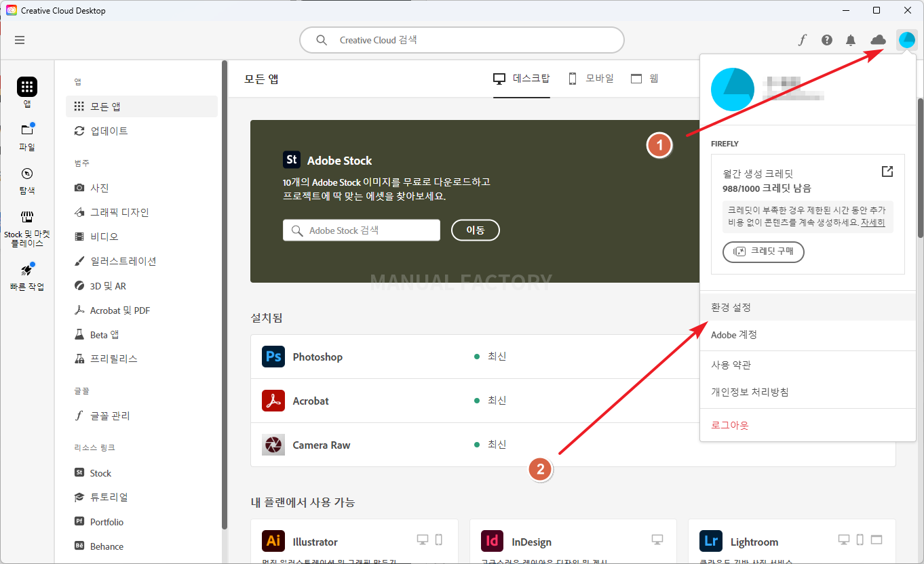Select 일러스트레이션 category
The height and width of the screenshot is (564, 924).
coord(142,261)
